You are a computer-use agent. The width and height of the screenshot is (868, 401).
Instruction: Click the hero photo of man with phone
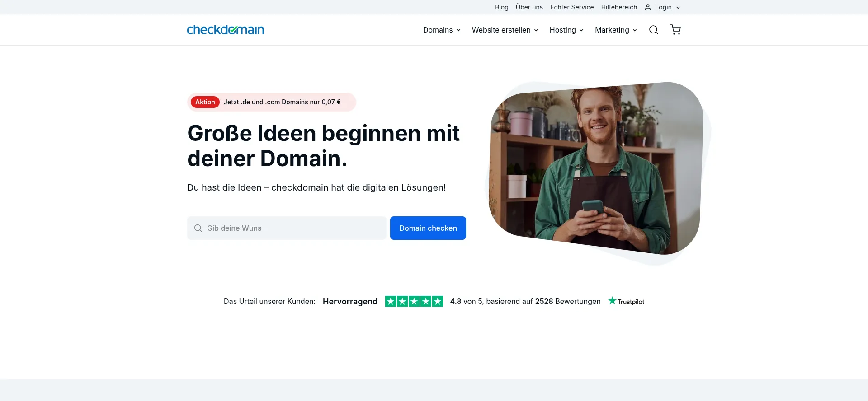tap(596, 168)
